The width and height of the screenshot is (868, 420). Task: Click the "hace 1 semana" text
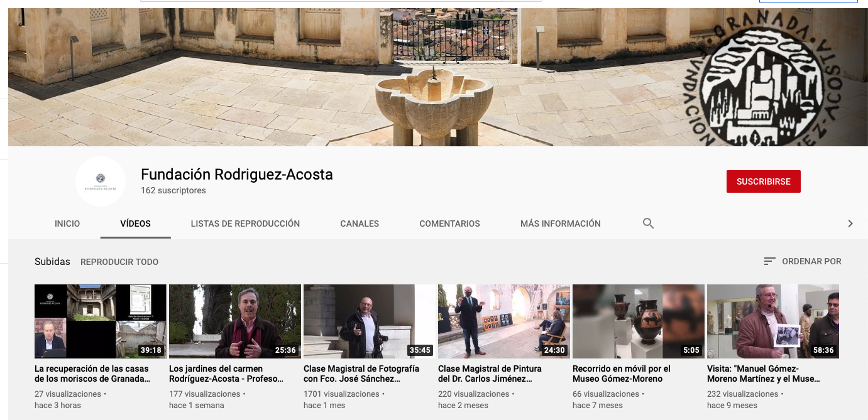pyautogui.click(x=196, y=406)
